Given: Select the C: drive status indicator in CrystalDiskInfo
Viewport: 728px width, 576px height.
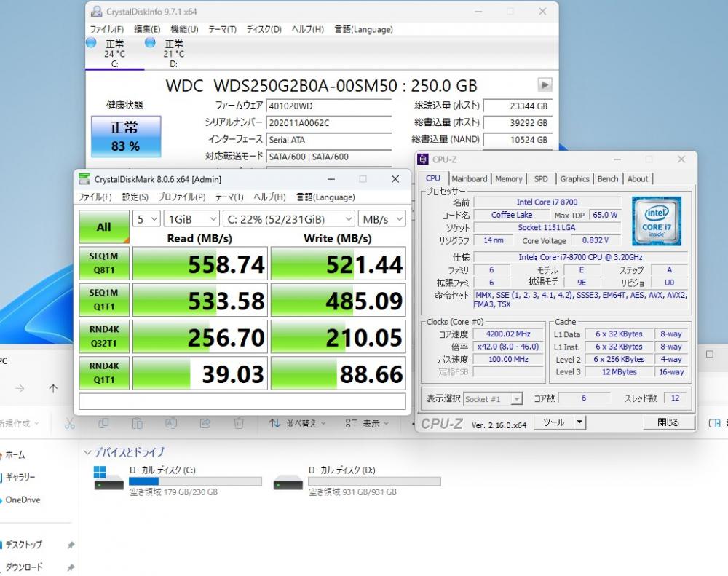Looking at the screenshot, I should [114, 52].
